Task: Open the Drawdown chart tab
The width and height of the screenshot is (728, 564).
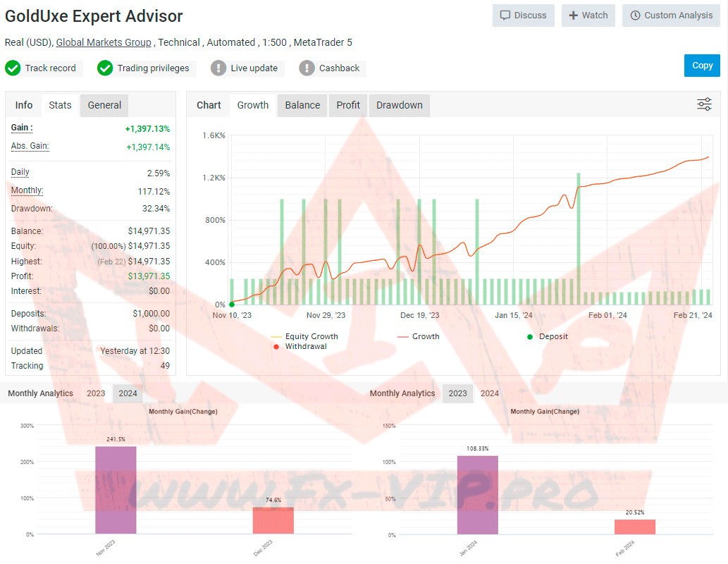Action: tap(399, 105)
